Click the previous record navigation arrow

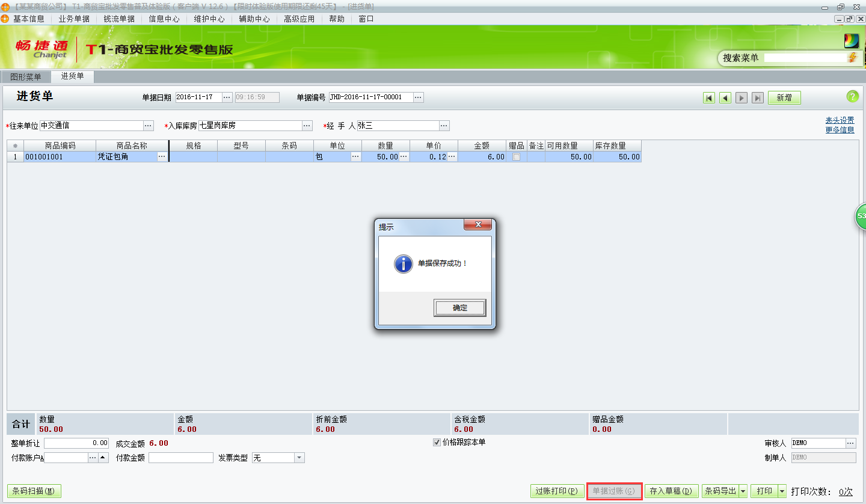pos(725,97)
